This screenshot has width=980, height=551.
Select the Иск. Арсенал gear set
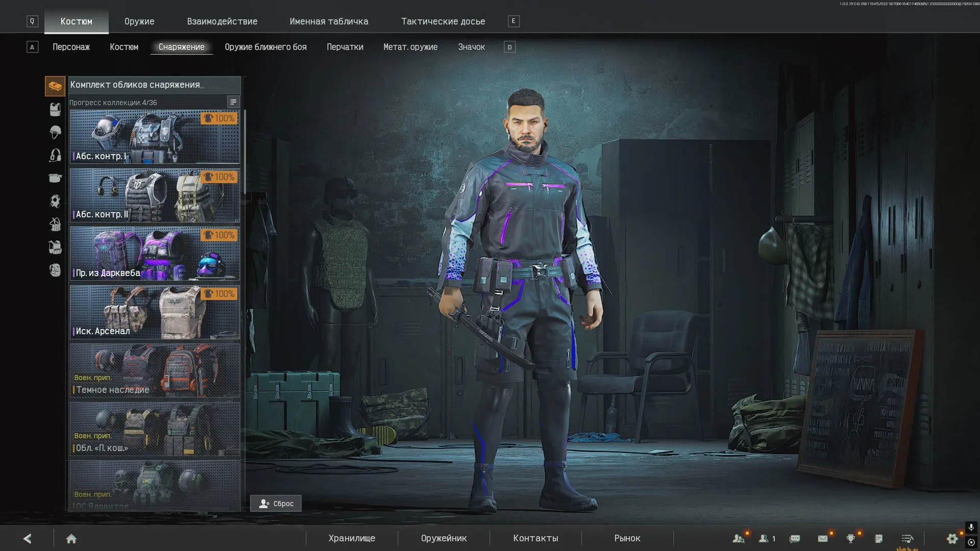click(155, 312)
